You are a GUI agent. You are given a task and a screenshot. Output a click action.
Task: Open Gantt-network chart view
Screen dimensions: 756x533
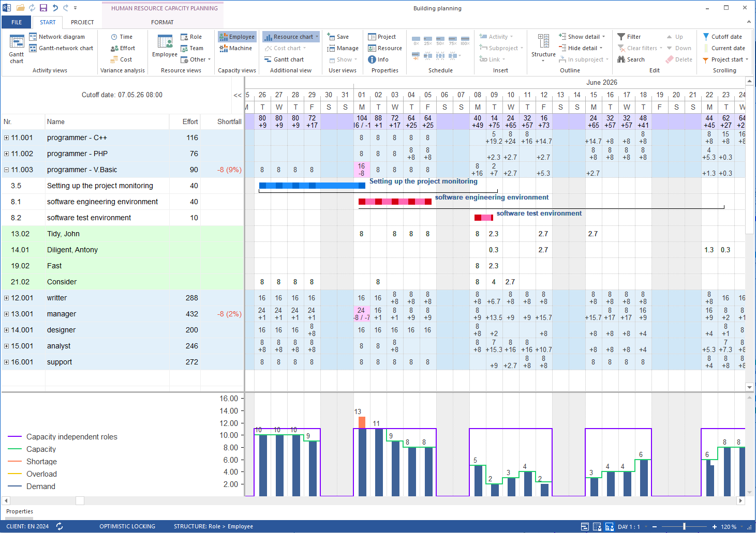click(61, 48)
